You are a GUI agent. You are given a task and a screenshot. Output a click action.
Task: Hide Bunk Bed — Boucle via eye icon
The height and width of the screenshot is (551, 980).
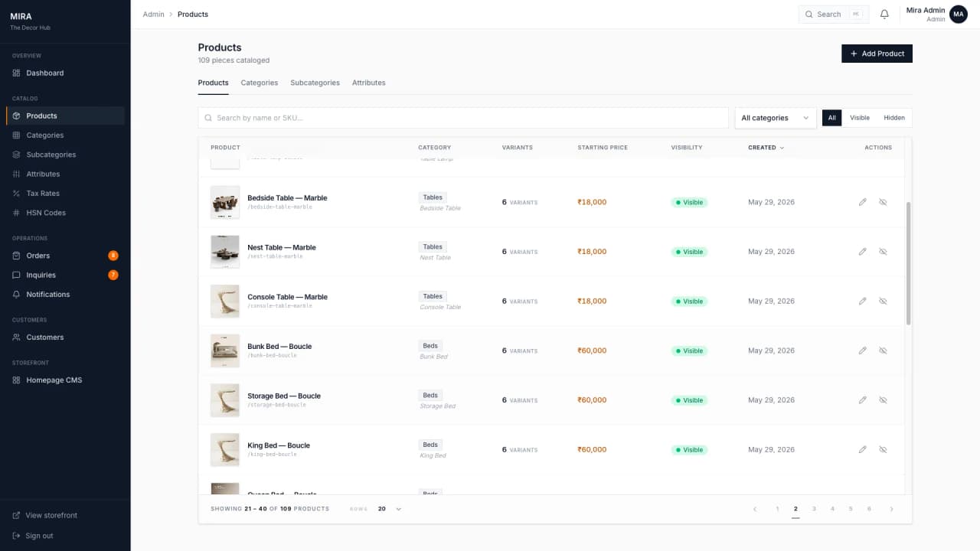(883, 350)
